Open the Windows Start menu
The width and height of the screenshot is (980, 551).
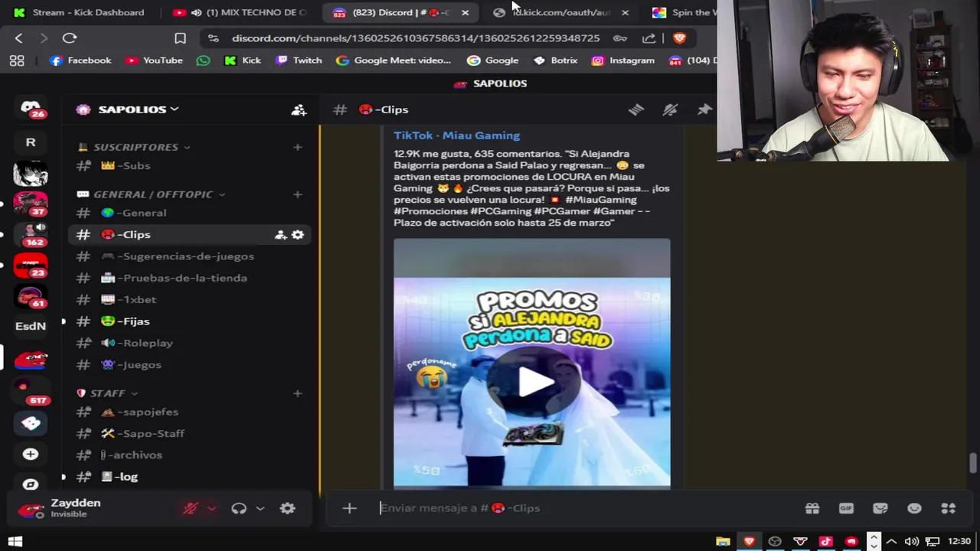[x=15, y=541]
